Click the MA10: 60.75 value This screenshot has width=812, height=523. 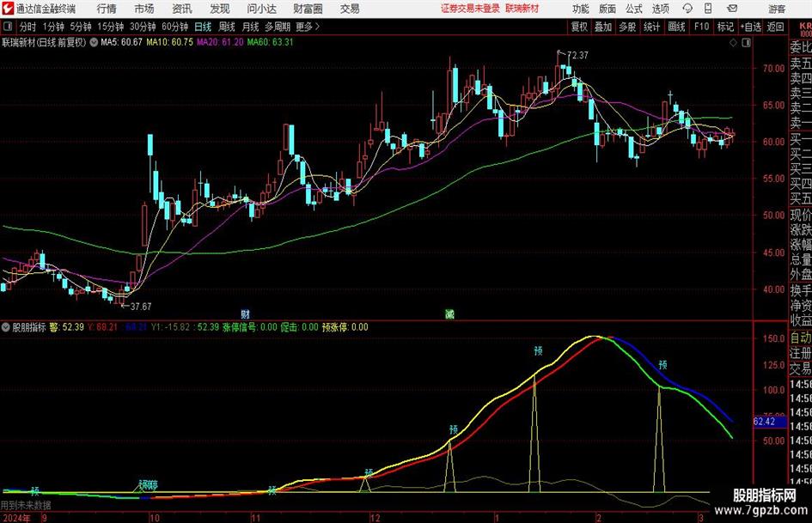coord(170,42)
